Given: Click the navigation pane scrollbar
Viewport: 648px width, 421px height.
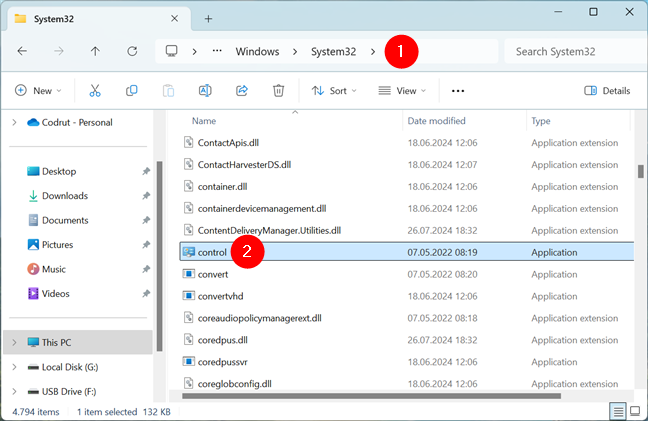Looking at the screenshot, I should (x=160, y=256).
